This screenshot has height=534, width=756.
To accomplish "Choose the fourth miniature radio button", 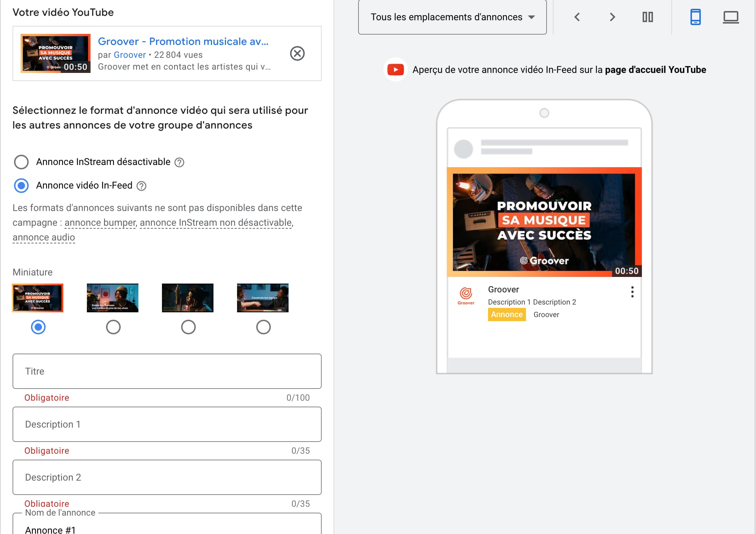I will pos(264,327).
